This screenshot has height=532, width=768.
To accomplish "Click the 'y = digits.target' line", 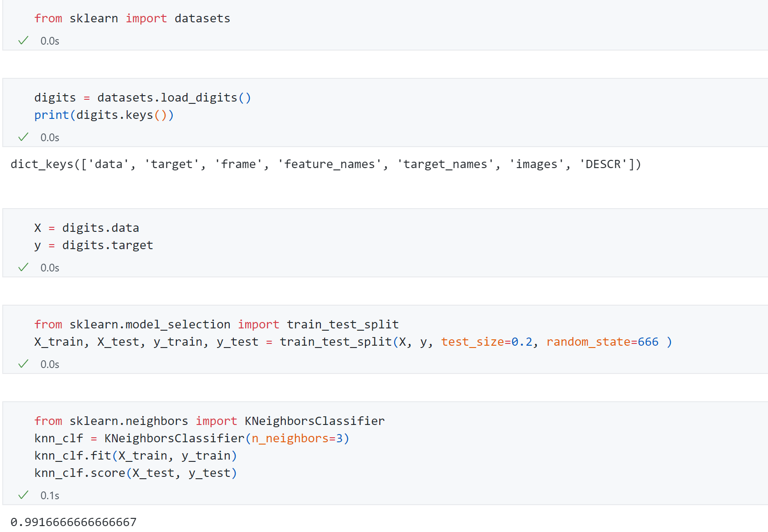I will (x=93, y=246).
